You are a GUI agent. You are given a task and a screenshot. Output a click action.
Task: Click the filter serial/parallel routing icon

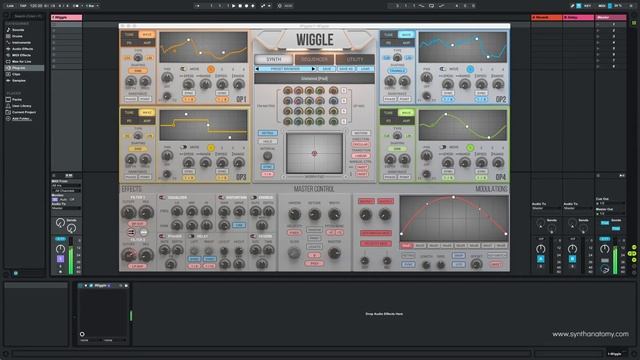pyautogui.click(x=131, y=232)
